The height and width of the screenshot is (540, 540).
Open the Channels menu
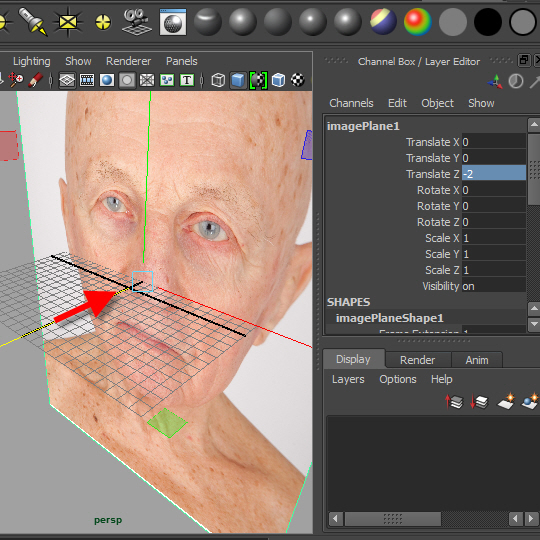pos(351,103)
